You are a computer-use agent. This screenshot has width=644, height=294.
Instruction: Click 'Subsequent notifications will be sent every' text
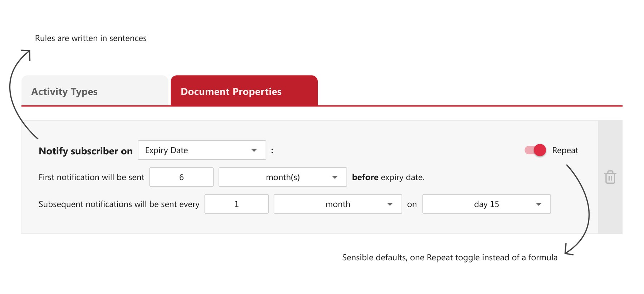pyautogui.click(x=119, y=204)
